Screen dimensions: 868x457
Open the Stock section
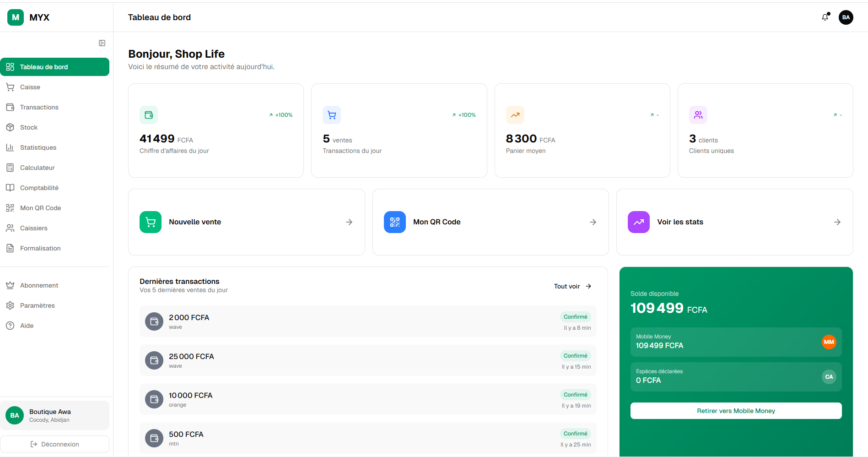[29, 127]
